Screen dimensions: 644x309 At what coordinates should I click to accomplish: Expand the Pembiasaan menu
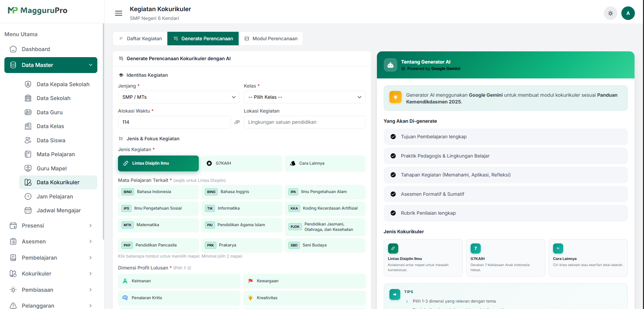tap(51, 290)
